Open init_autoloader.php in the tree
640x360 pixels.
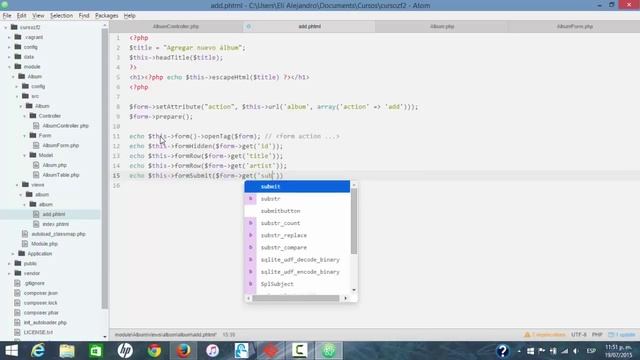point(45,322)
